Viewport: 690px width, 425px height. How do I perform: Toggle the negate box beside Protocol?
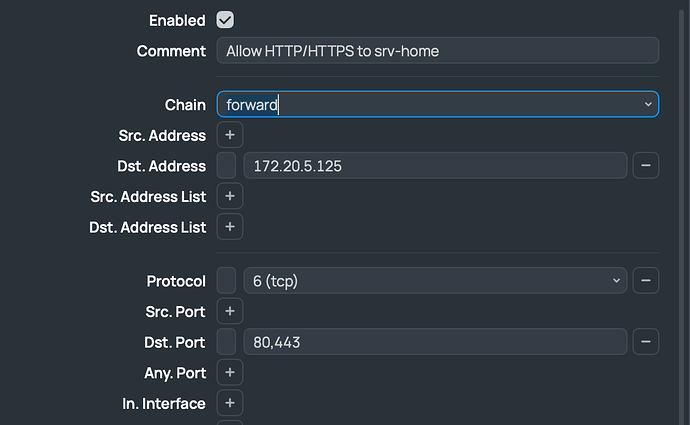pos(227,281)
